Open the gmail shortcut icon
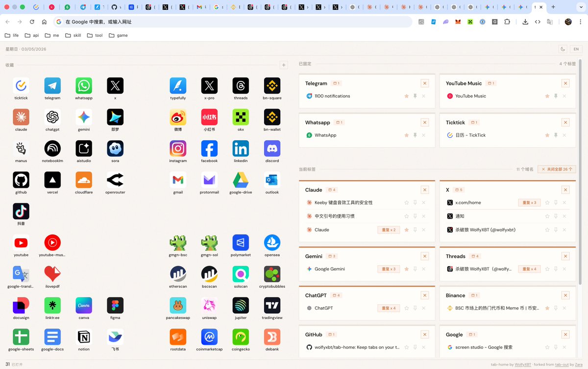 click(x=178, y=180)
